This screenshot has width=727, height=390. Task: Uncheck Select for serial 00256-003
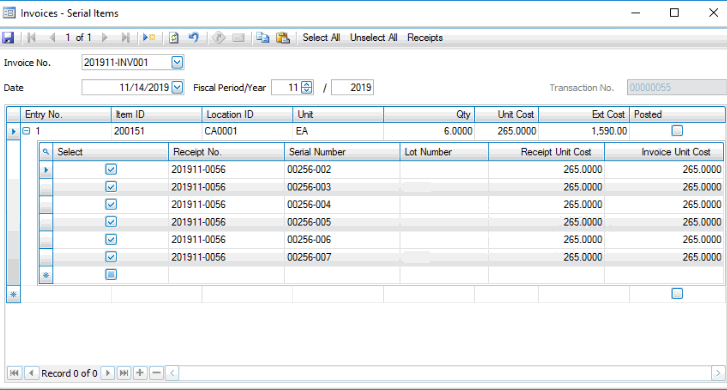click(x=111, y=187)
